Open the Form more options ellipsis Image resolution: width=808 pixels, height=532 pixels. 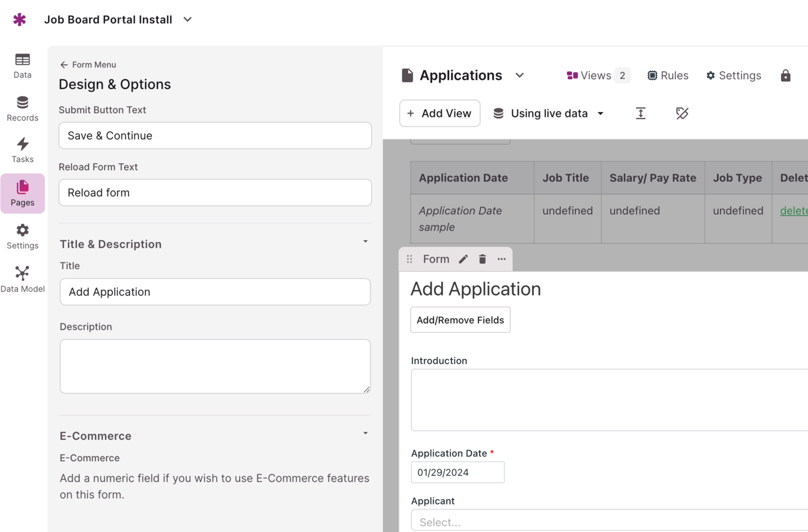click(501, 259)
